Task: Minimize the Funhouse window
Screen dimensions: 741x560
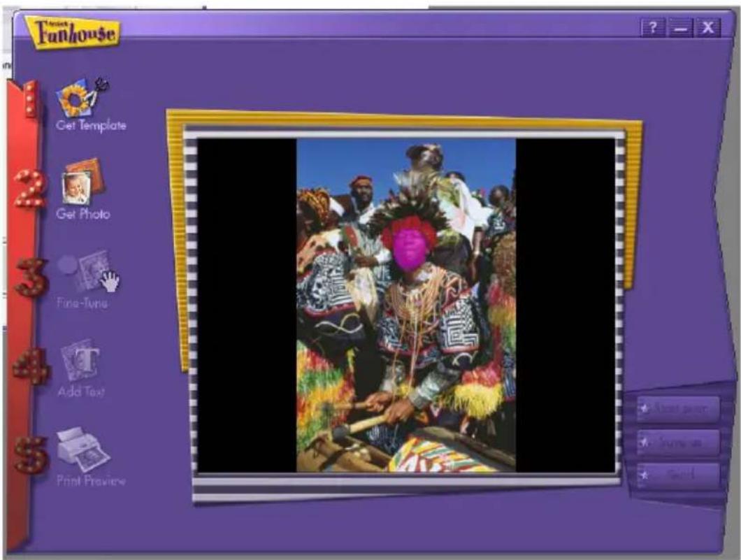Action: [x=680, y=28]
